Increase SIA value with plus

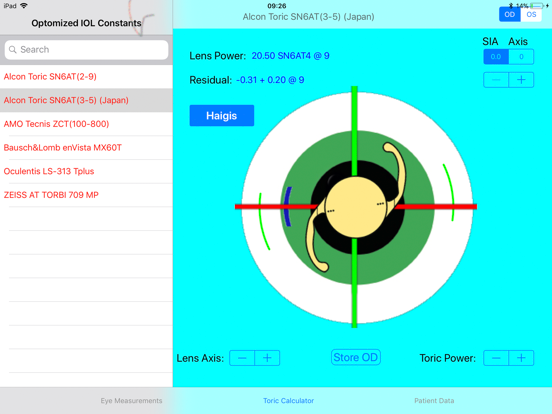[521, 80]
